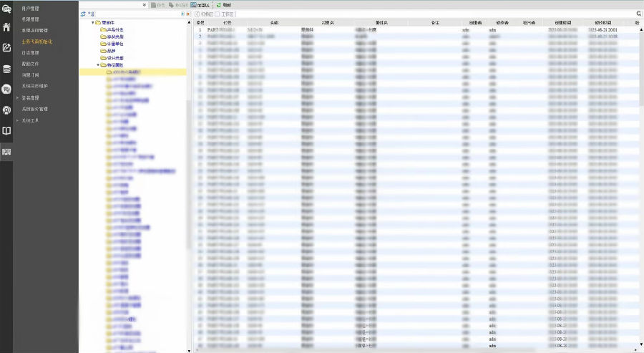The image size is (644, 353).
Task: Open 日志管理 in the side menu
Action: 30,52
